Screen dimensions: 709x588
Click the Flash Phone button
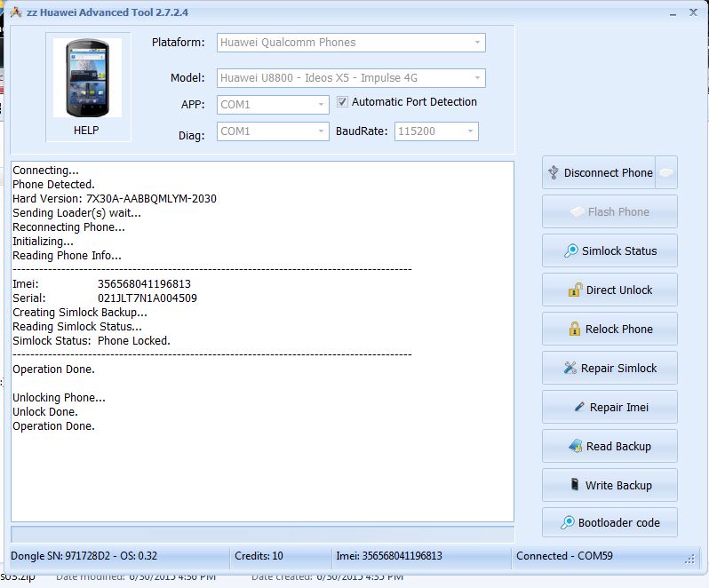[609, 211]
